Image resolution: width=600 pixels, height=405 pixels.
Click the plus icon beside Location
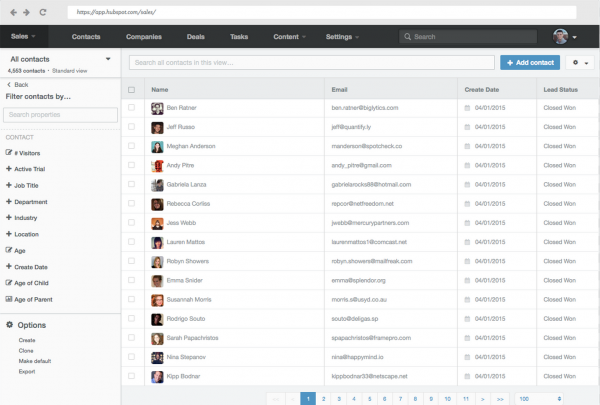pyautogui.click(x=9, y=234)
